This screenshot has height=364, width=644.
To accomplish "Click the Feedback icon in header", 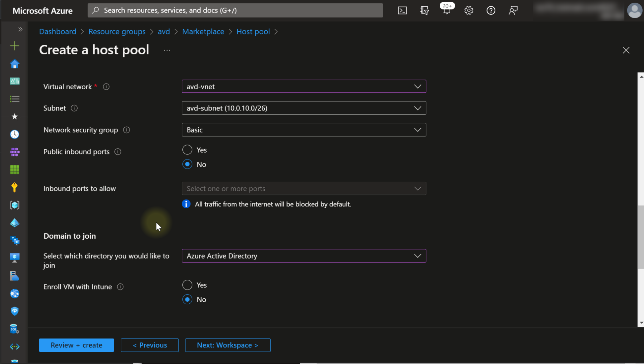I will coord(513,10).
